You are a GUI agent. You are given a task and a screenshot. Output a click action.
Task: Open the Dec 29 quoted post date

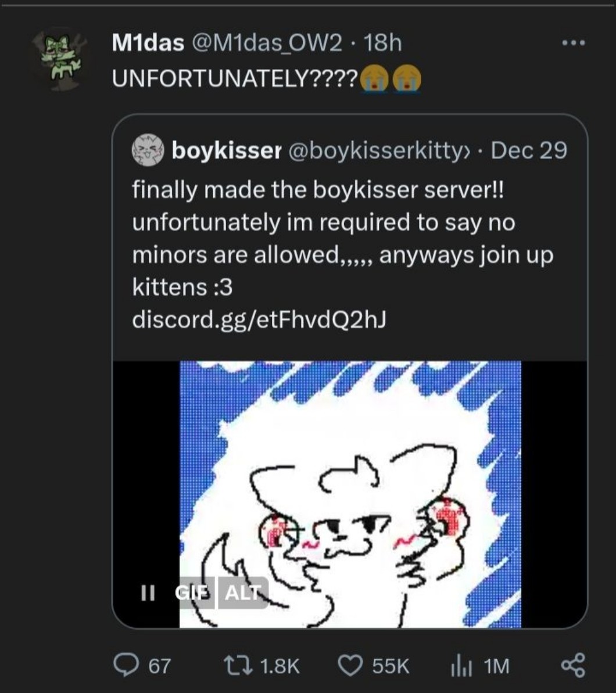point(529,151)
